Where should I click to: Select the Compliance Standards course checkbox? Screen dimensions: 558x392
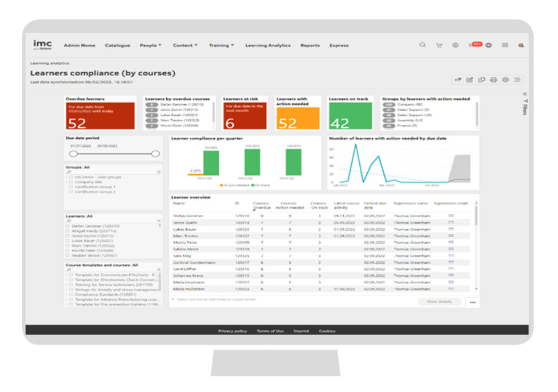coord(70,294)
